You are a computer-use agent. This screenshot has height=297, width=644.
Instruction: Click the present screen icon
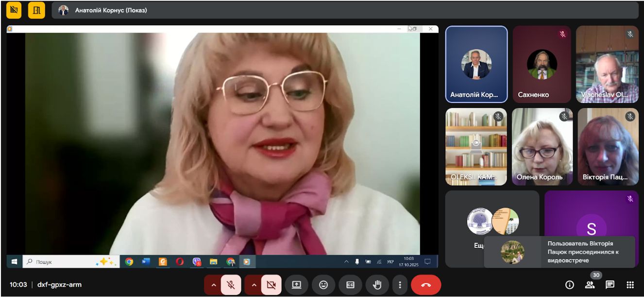(296, 285)
